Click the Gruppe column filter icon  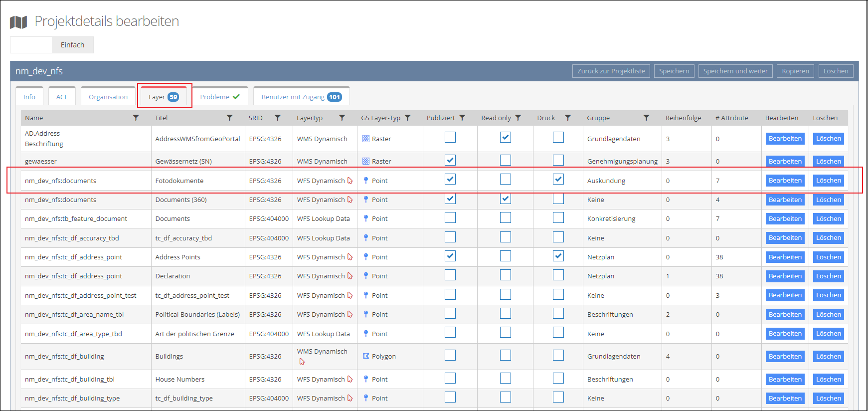coord(646,118)
